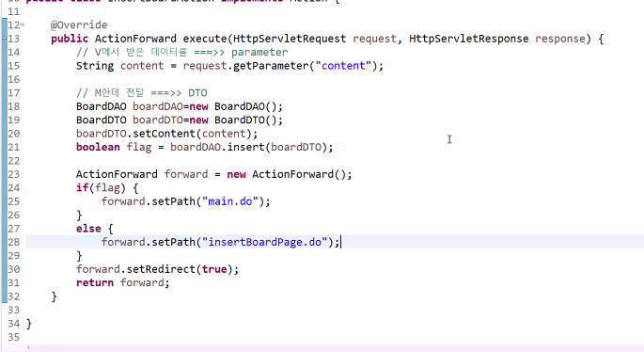Click line number 22 in the gutter
The image size is (644, 352).
[x=13, y=161]
